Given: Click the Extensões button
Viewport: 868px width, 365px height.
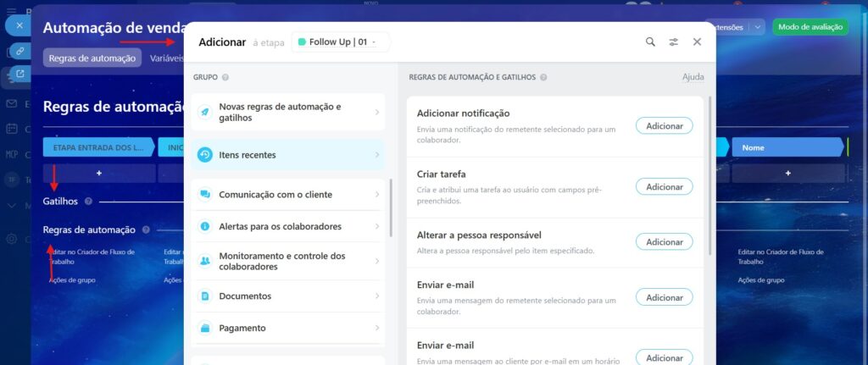Looking at the screenshot, I should tap(730, 26).
